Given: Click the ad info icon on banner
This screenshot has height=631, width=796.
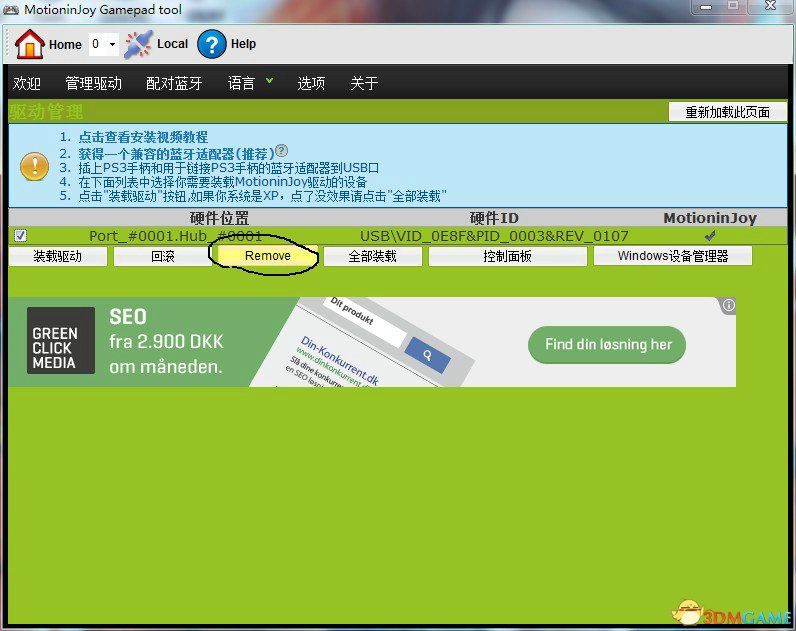Looking at the screenshot, I should 728,305.
